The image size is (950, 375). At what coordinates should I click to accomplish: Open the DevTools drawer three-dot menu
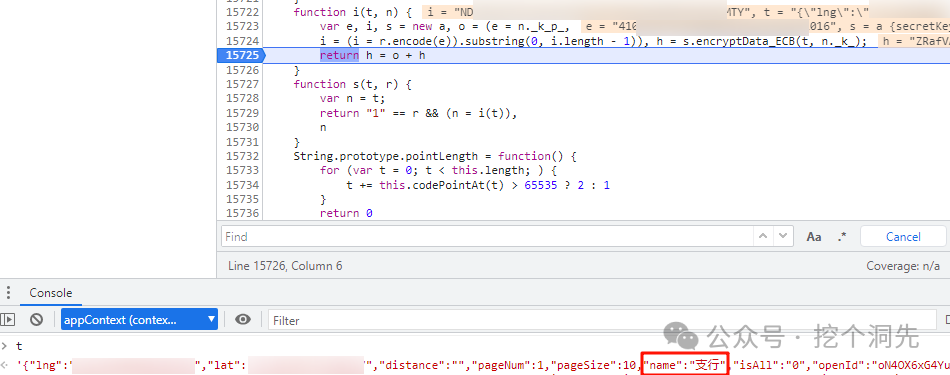pyautogui.click(x=8, y=293)
